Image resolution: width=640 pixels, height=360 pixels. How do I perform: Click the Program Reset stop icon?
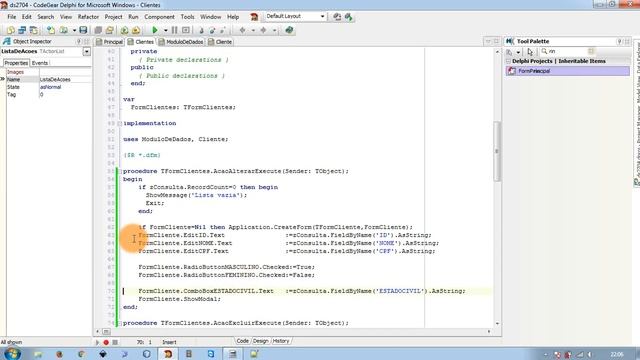[186, 30]
